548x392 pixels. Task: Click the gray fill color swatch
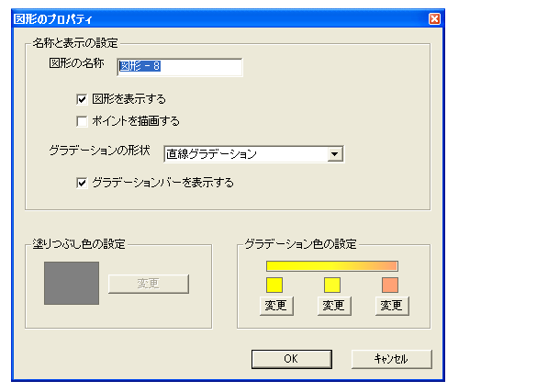coord(72,283)
